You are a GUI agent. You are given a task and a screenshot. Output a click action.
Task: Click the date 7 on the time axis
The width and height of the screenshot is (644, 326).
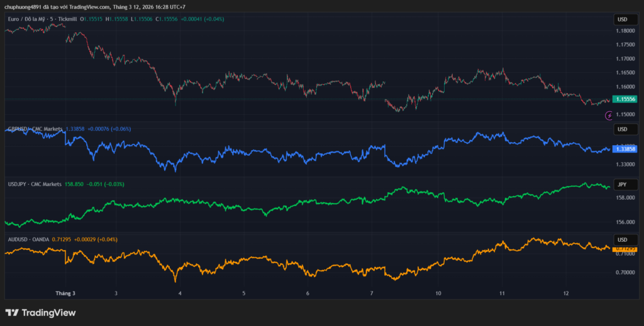coord(372,293)
